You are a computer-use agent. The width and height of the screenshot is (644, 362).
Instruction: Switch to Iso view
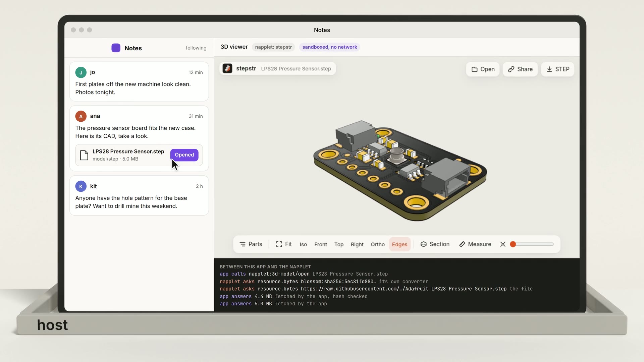coord(303,244)
